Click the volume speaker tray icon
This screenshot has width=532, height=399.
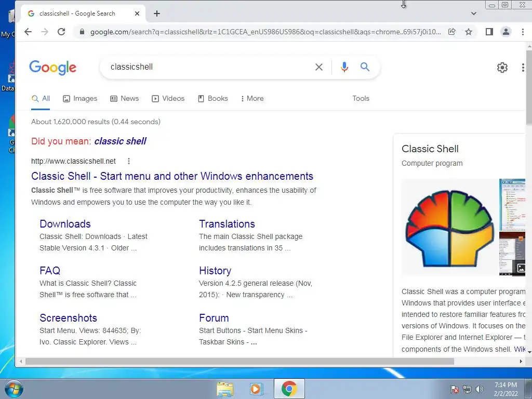[480, 389]
